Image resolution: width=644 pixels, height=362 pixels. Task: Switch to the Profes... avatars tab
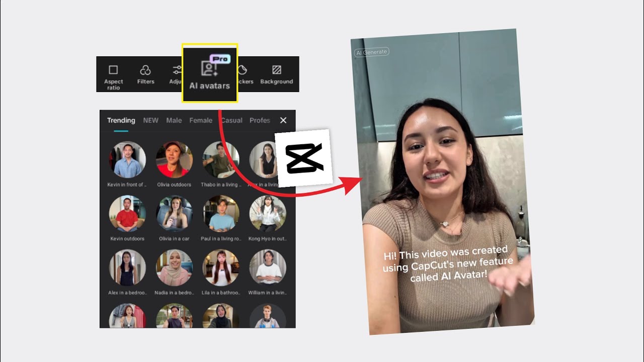(260, 120)
